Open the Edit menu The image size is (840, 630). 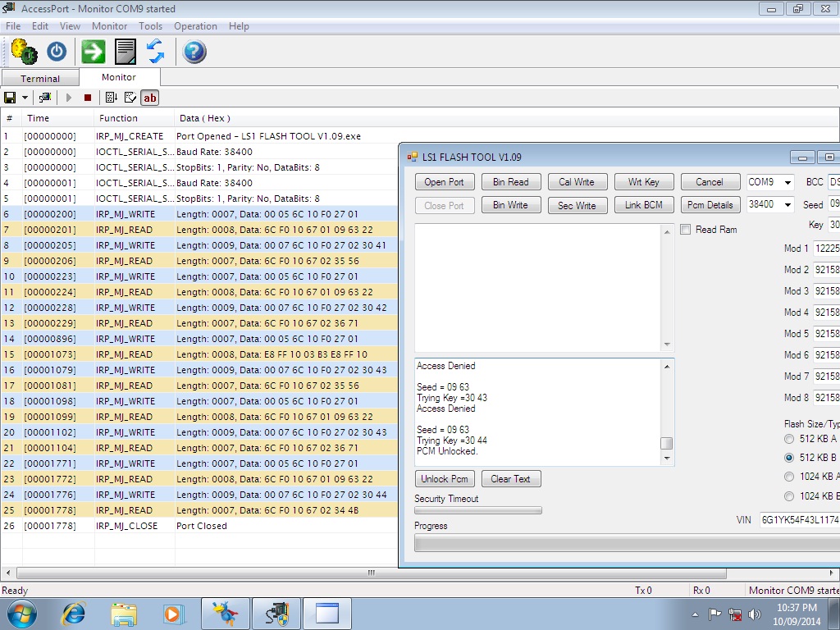pyautogui.click(x=40, y=26)
